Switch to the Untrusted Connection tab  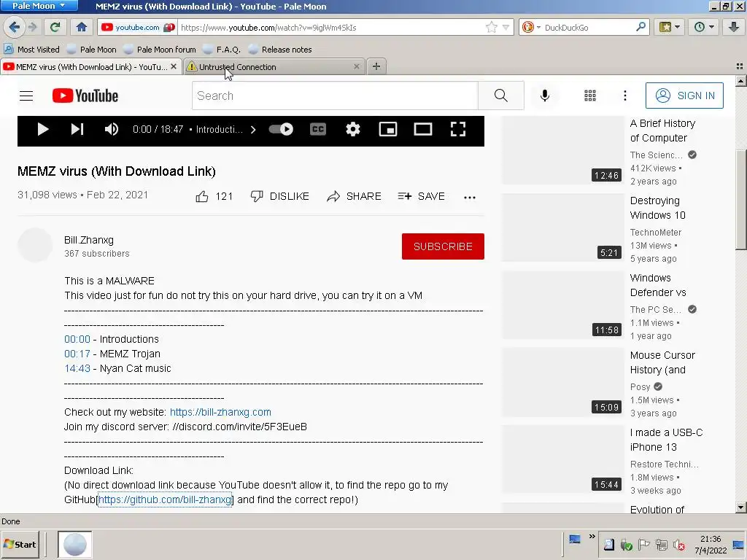pyautogui.click(x=273, y=66)
